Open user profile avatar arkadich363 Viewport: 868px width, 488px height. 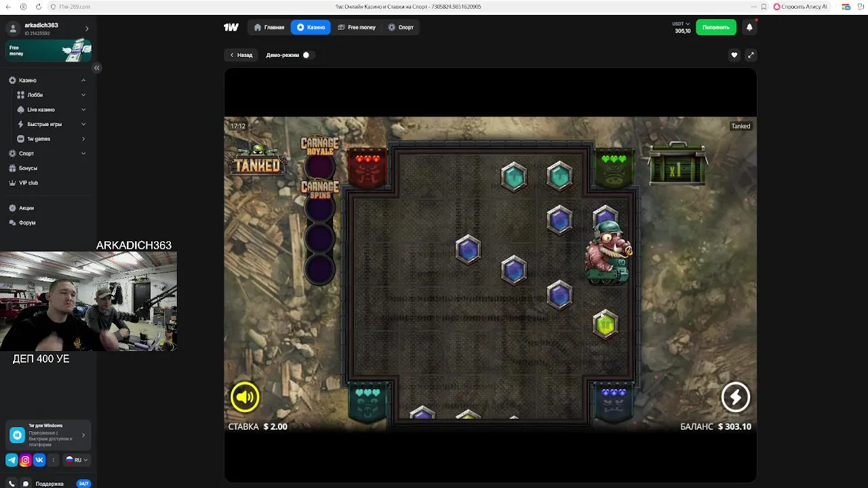(x=13, y=28)
